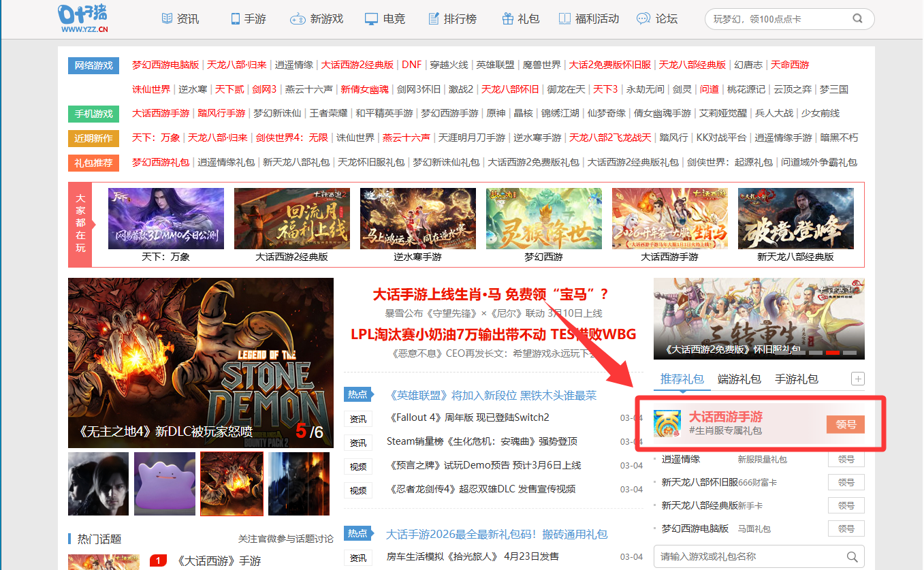
Task: Click the search magnifier icon in header
Action: click(857, 19)
